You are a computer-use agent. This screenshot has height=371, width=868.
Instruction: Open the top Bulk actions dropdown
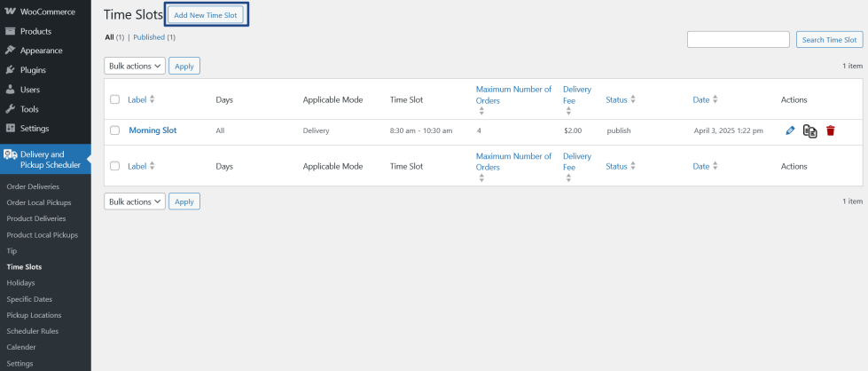135,66
